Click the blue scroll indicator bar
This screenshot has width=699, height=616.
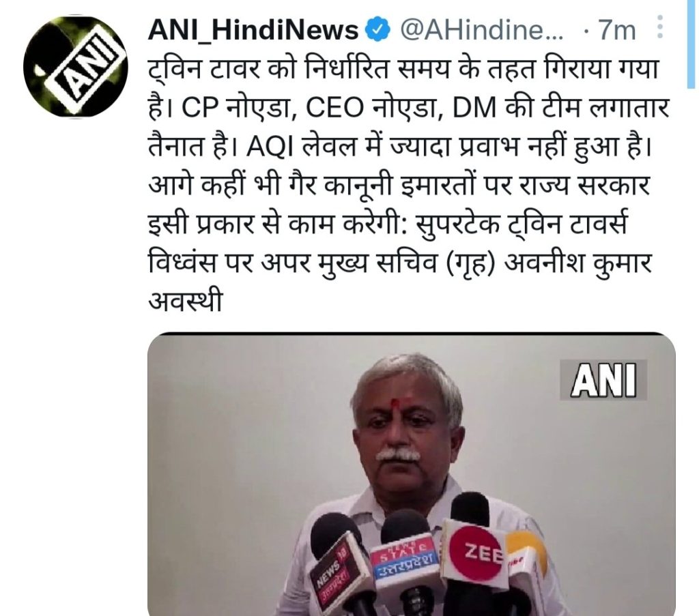click(x=692, y=43)
